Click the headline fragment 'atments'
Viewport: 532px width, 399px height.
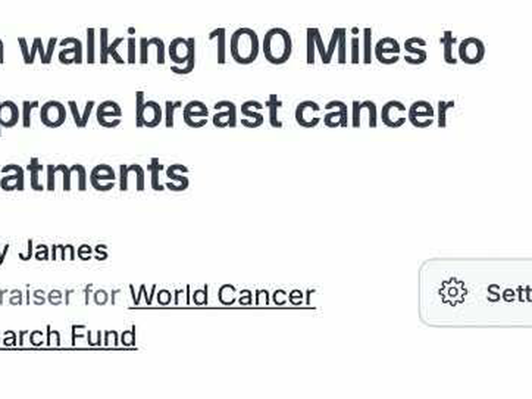94,174
